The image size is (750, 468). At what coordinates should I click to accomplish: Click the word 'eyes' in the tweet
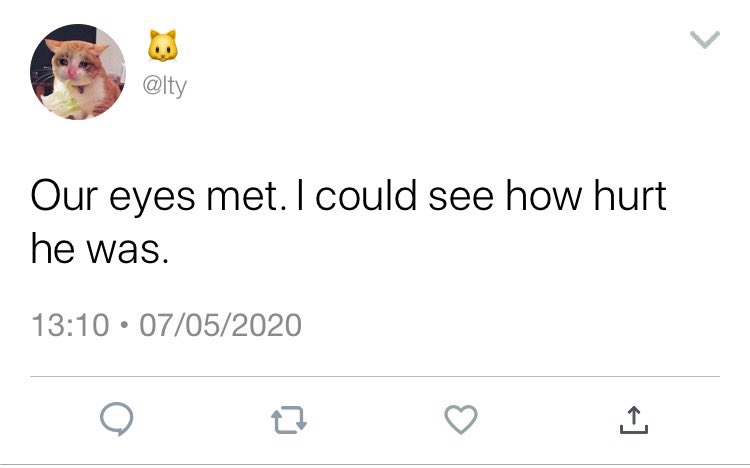[152, 200]
